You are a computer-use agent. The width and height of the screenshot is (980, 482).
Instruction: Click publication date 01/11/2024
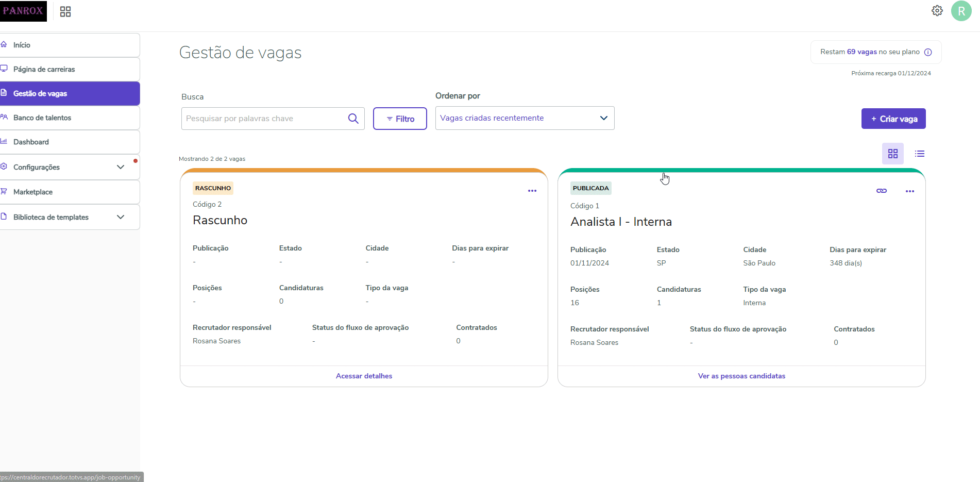click(589, 263)
